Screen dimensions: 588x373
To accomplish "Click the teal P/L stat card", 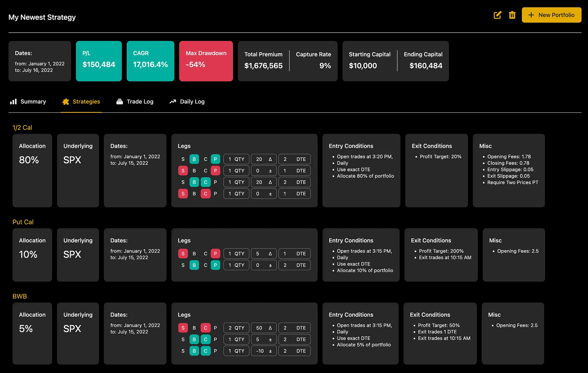I will coord(99,61).
